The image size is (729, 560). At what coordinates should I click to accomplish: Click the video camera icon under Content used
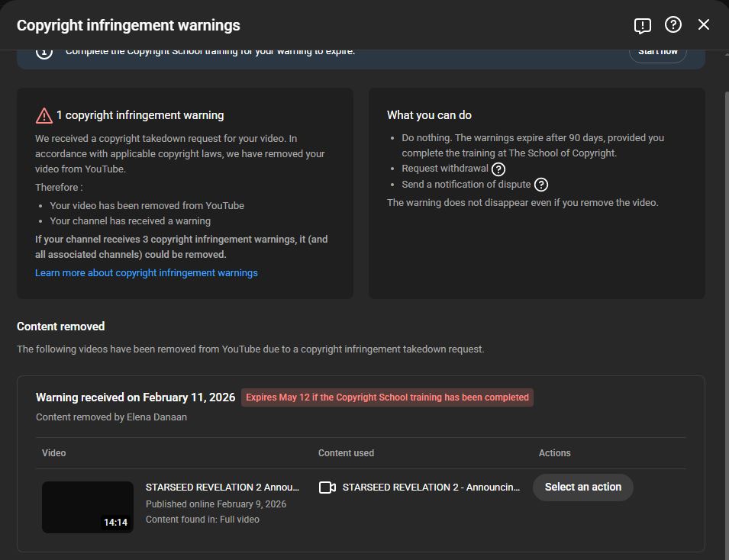pyautogui.click(x=327, y=487)
